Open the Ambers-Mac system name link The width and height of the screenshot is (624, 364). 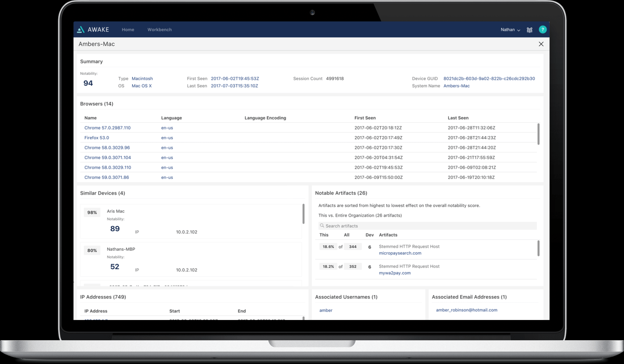(x=457, y=86)
